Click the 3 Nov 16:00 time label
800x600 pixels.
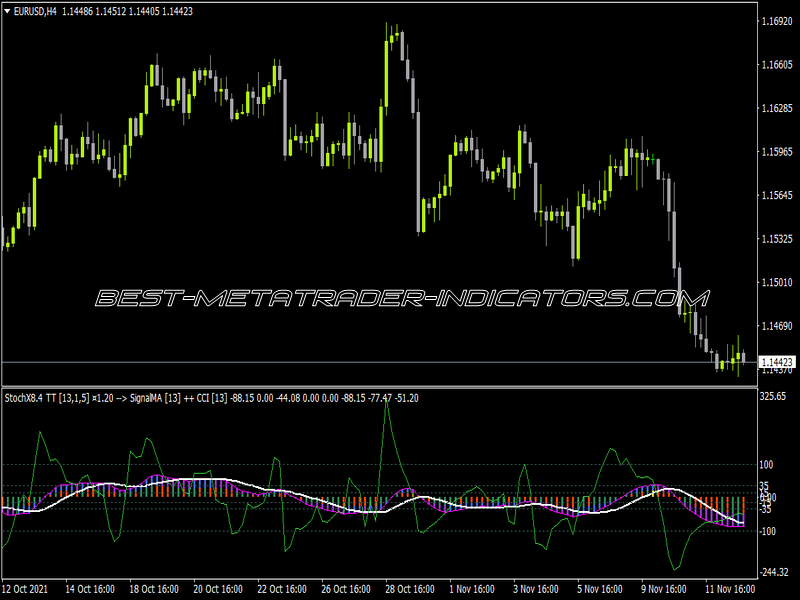(536, 589)
